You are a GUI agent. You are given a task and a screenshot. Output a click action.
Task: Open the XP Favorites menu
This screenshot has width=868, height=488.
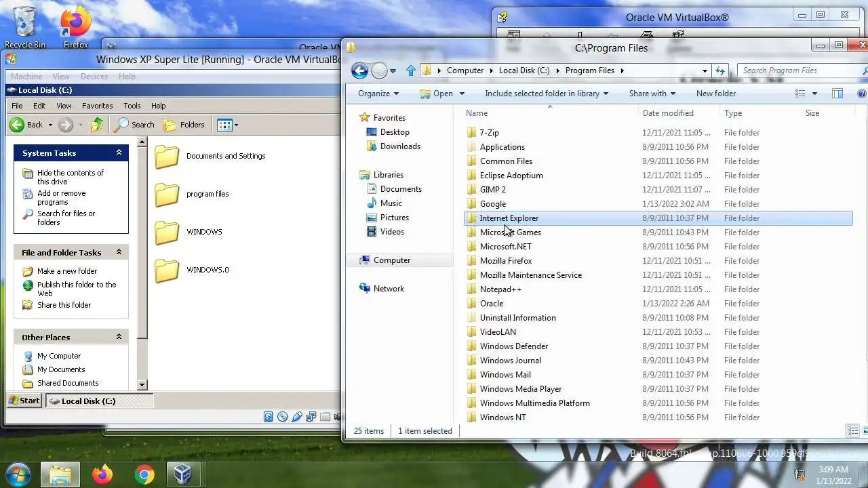coord(98,106)
